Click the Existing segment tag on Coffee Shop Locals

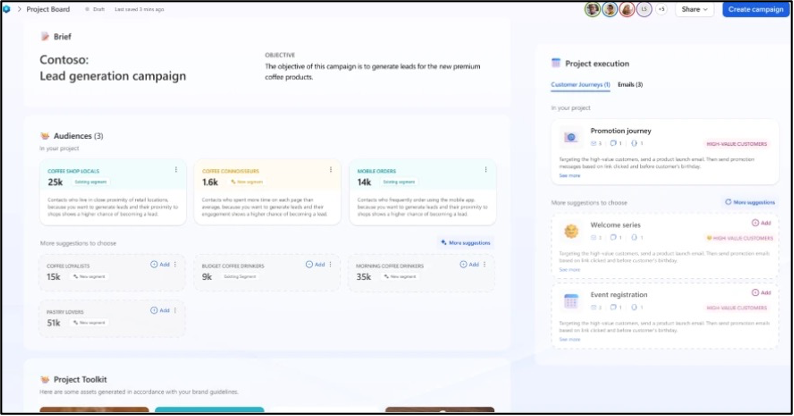pyautogui.click(x=91, y=182)
